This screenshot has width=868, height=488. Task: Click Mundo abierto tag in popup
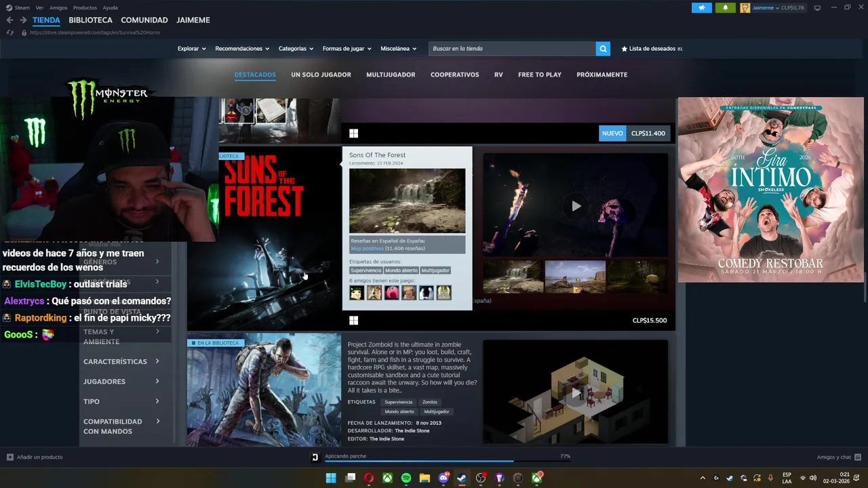pyautogui.click(x=401, y=270)
